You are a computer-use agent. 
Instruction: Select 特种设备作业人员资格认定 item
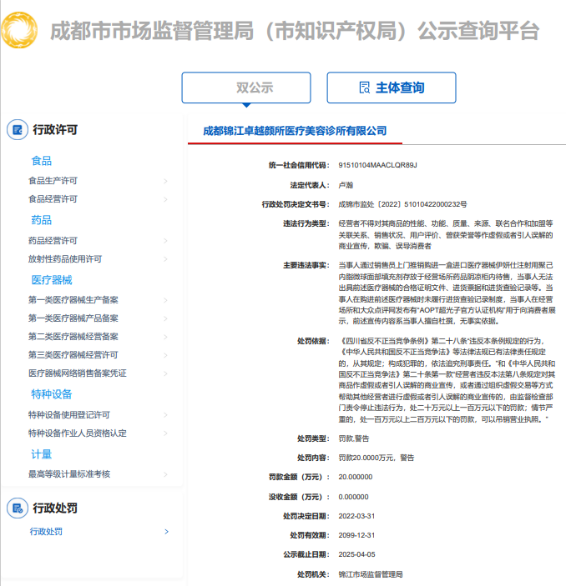click(77, 433)
